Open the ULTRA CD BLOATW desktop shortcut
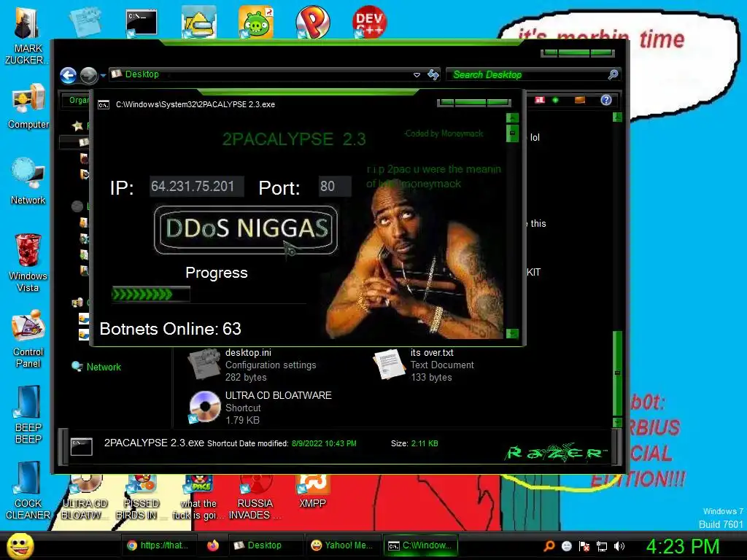This screenshot has height=560, width=747. click(x=85, y=497)
